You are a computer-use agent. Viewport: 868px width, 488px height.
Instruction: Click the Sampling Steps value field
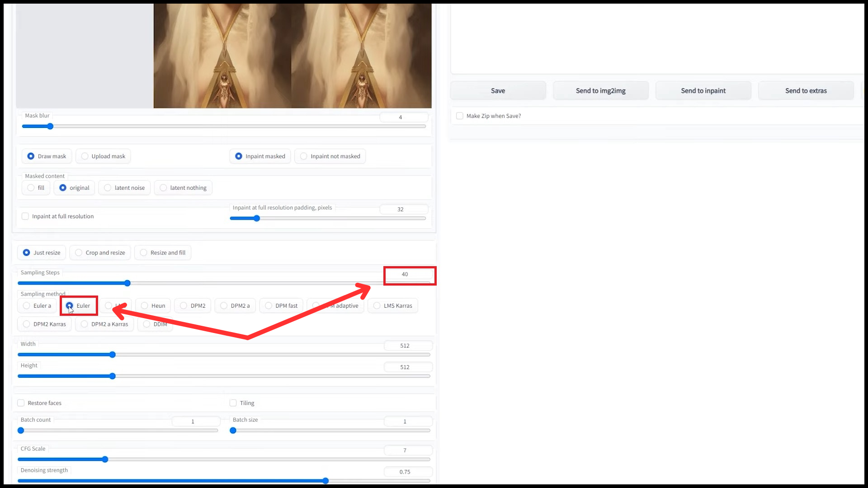click(405, 274)
